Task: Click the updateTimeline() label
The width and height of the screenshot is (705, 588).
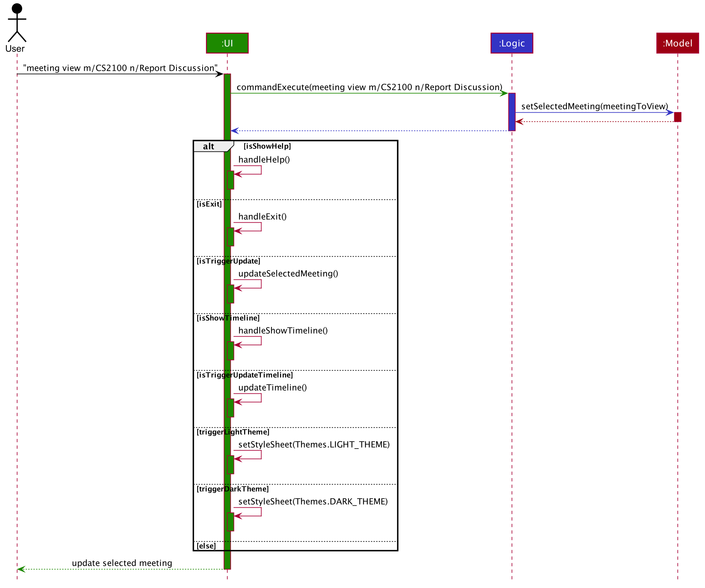Action: [x=273, y=388]
